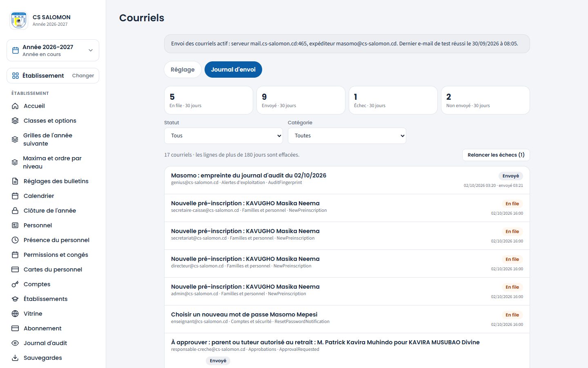Open the Statut filter dropdown
588x368 pixels.
[x=223, y=136]
